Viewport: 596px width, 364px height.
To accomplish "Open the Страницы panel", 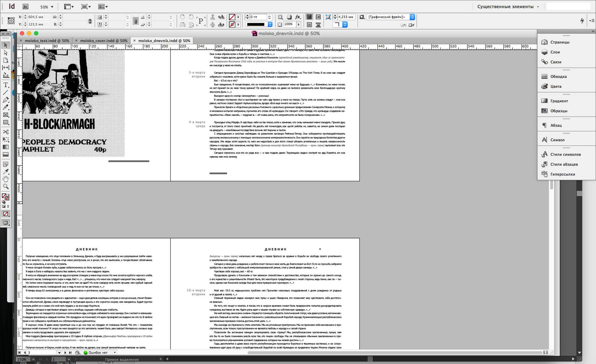I will click(x=559, y=42).
